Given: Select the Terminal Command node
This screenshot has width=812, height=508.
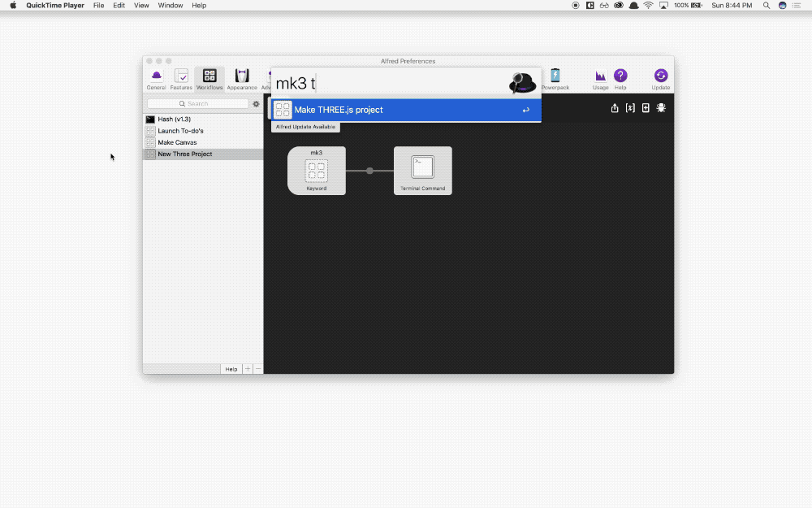Looking at the screenshot, I should point(422,171).
